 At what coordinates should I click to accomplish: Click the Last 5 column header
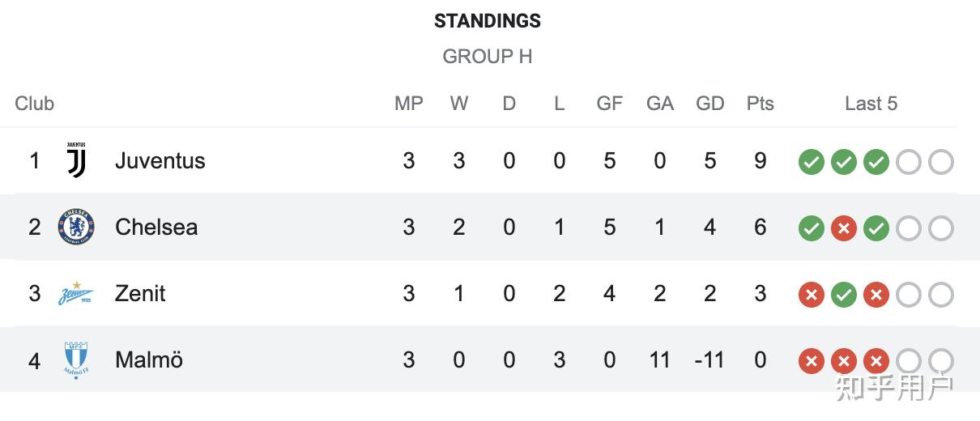point(871,104)
